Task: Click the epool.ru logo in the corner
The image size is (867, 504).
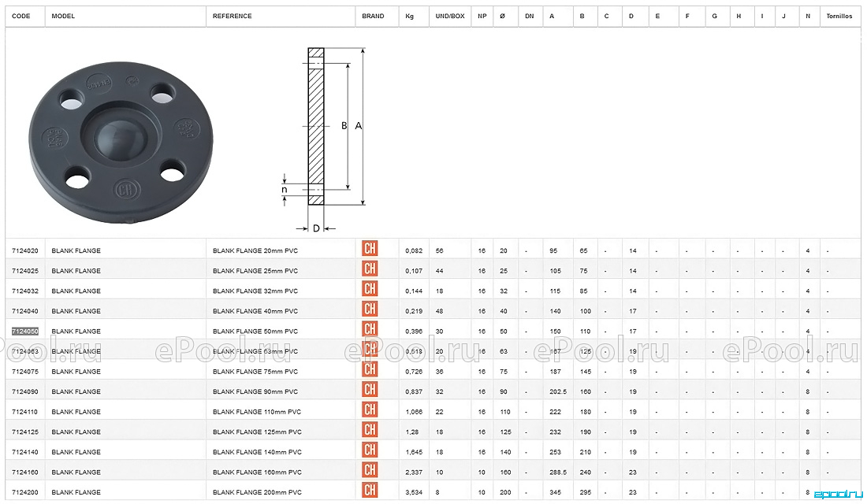Action: (x=839, y=495)
